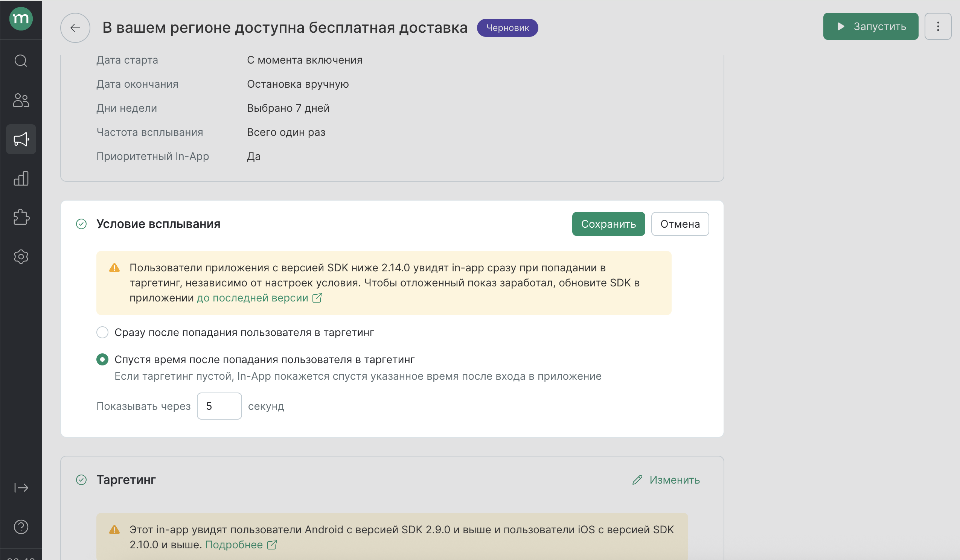Viewport: 960px width, 560px height.
Task: Select Спустя время после попадания radio
Action: tap(102, 360)
